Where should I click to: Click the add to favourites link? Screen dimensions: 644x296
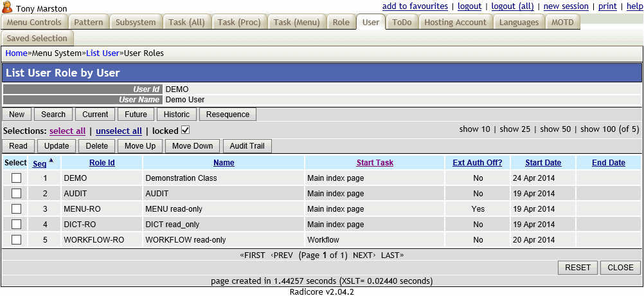415,6
